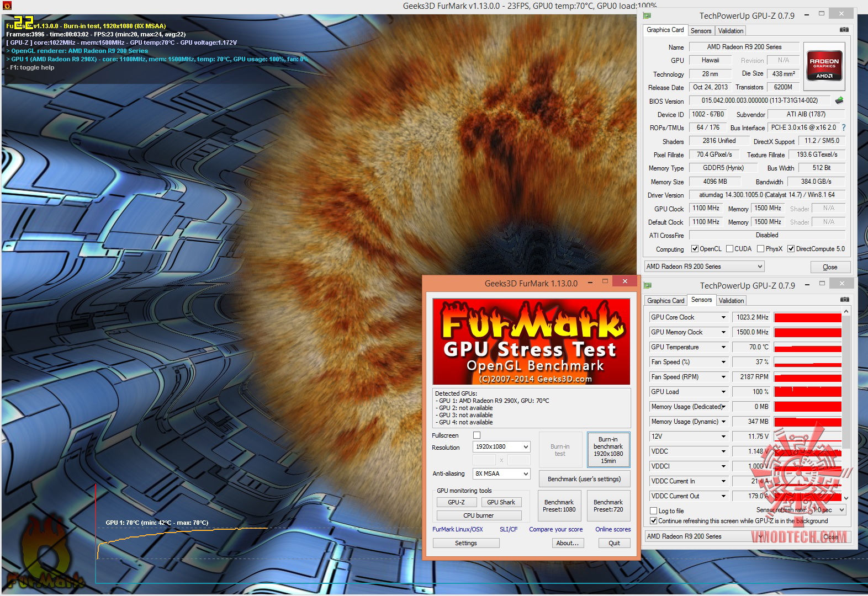This screenshot has height=596, width=868.
Task: Click the FurMark main window title icon
Action: 7,6
